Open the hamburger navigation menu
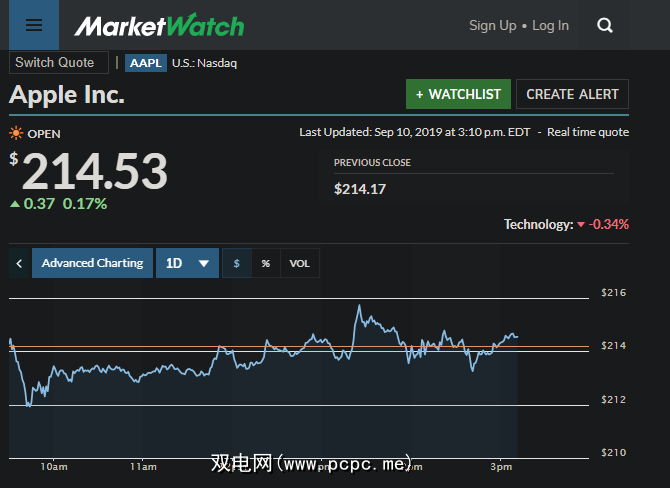Viewport: 670px width, 488px height. coord(34,25)
